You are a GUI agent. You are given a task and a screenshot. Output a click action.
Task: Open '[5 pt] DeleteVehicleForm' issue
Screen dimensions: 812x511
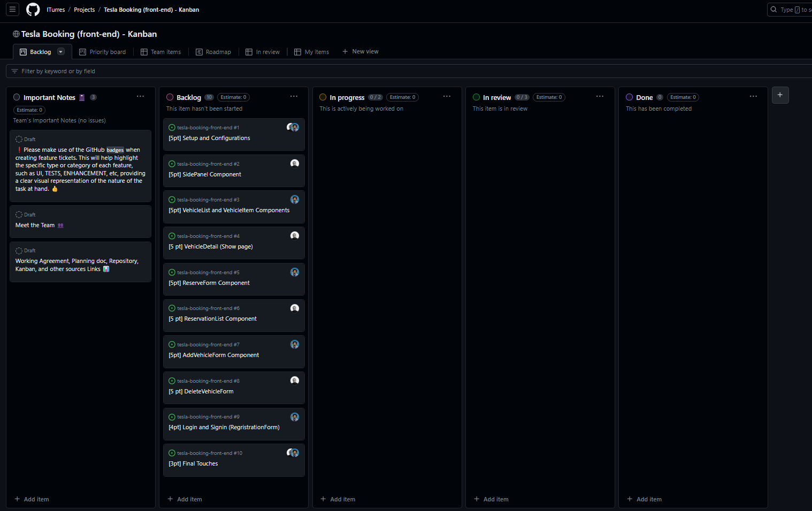point(201,391)
